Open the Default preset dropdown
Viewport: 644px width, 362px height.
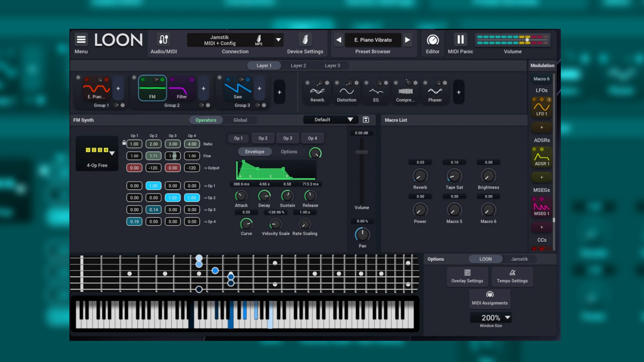331,120
